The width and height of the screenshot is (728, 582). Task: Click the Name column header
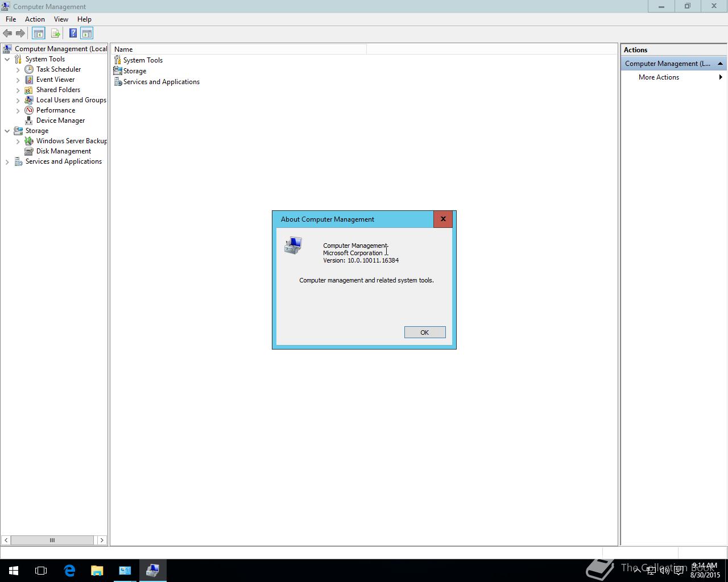coord(239,49)
